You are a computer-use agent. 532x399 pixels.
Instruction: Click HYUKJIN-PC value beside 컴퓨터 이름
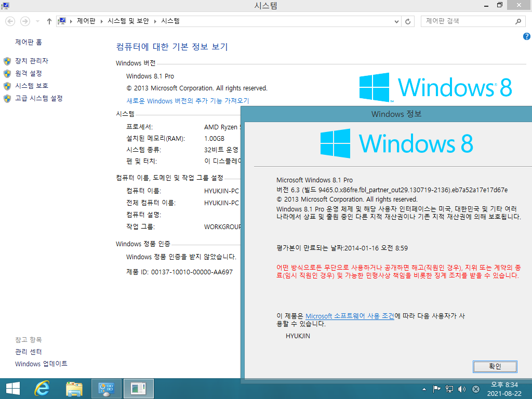tap(221, 191)
